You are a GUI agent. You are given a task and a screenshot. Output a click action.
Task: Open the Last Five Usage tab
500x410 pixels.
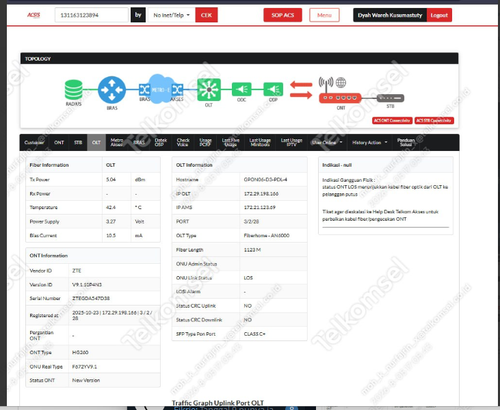pyautogui.click(x=231, y=142)
